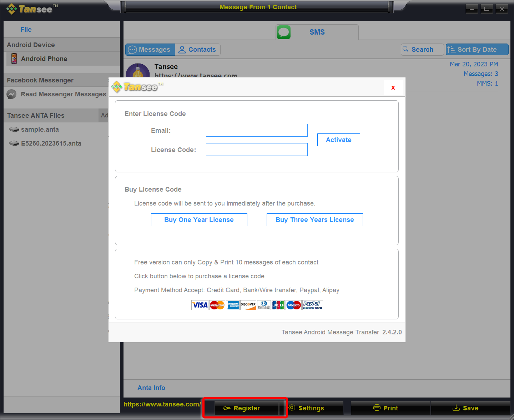Click the American Express logo

tap(233, 305)
